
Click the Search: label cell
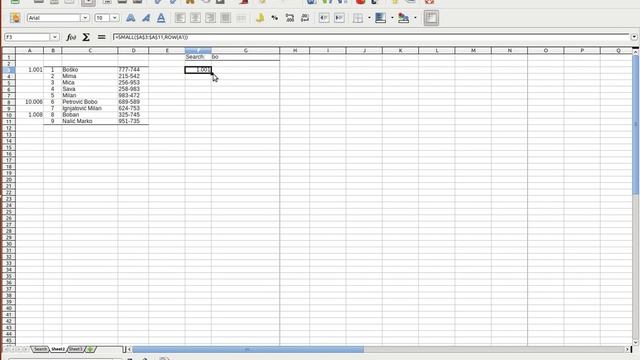pyautogui.click(x=198, y=57)
